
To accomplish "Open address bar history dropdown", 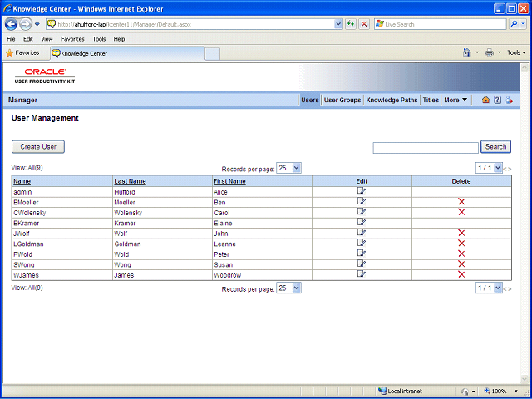I will 338,24.
